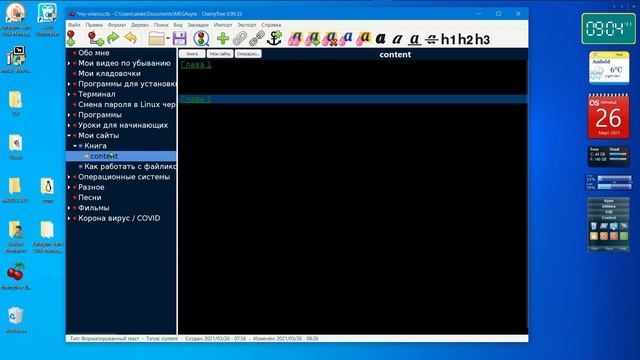Image resolution: width=640 pixels, height=360 pixels.
Task: Collapse the Книга node
Action: 75,146
